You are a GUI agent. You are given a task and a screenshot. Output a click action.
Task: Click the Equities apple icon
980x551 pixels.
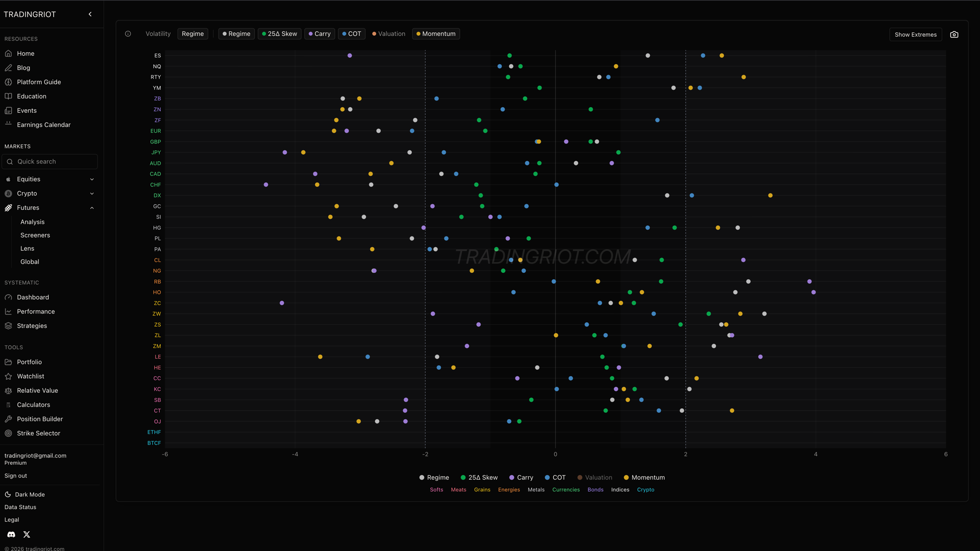tap(8, 179)
